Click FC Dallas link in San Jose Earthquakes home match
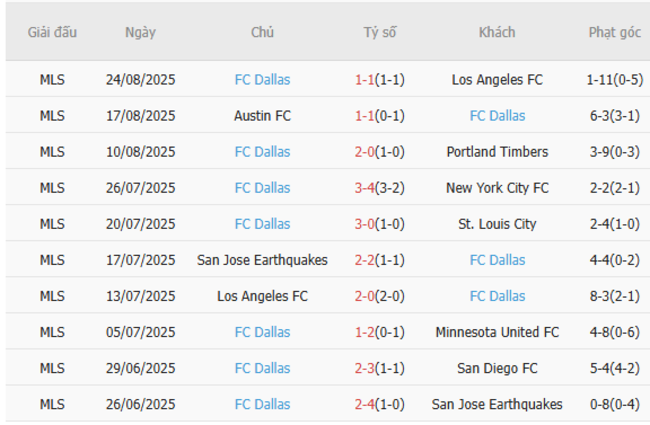650x425 pixels. pos(497,260)
